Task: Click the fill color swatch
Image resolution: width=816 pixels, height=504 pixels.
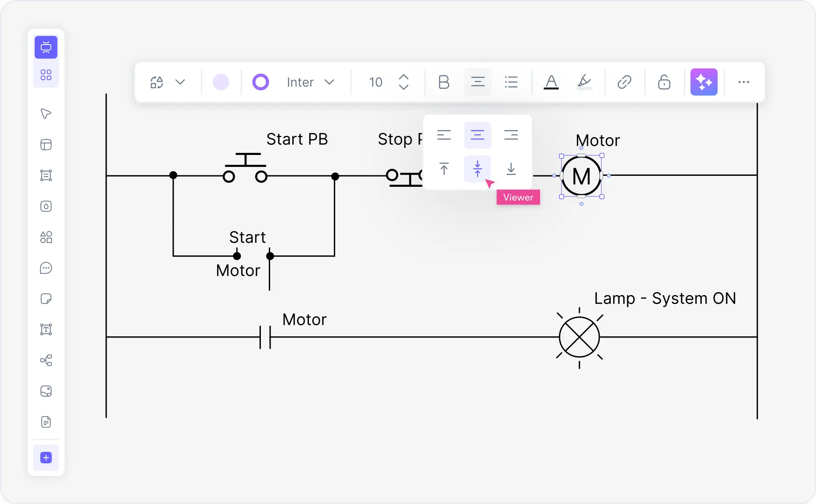Action: tap(220, 82)
